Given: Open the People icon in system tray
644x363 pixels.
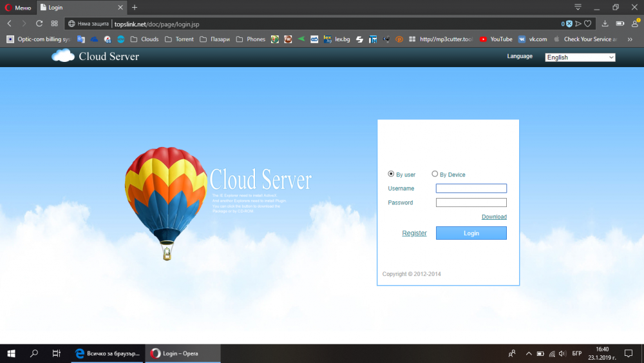Looking at the screenshot, I should tap(512, 353).
